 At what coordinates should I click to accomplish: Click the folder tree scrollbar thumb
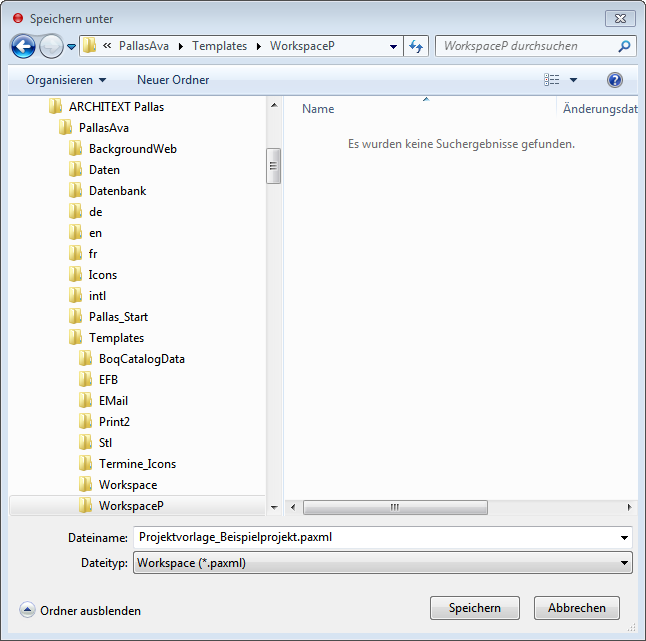(x=274, y=166)
